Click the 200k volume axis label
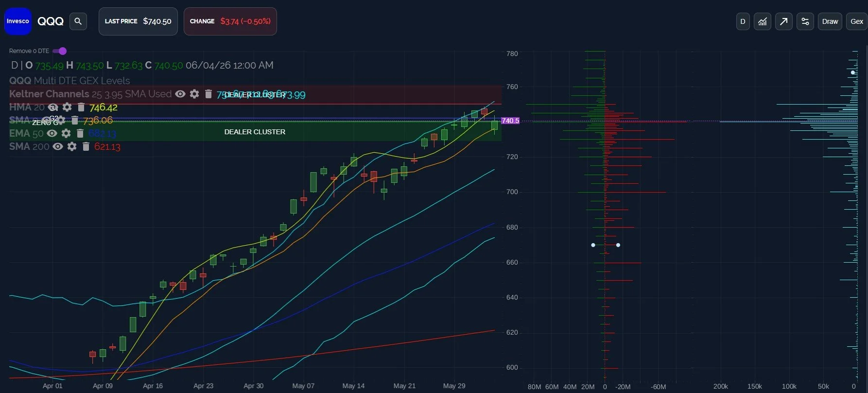This screenshot has width=868, height=393. coord(721,386)
